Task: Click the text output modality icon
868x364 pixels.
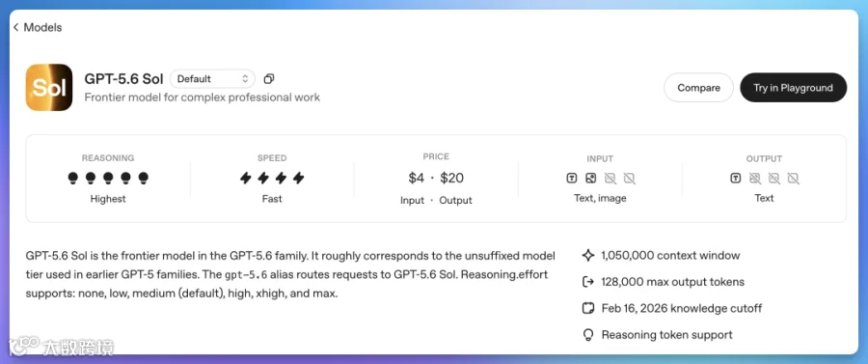Action: (x=735, y=178)
